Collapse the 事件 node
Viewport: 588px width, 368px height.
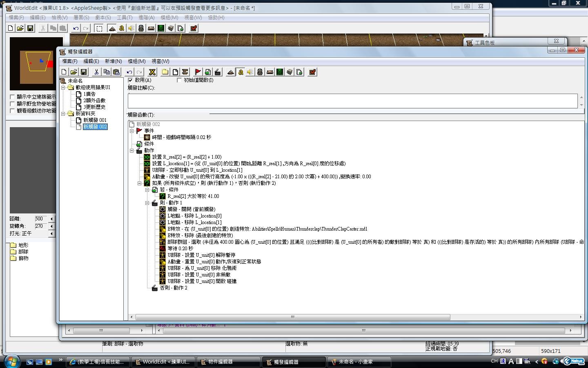(132, 131)
